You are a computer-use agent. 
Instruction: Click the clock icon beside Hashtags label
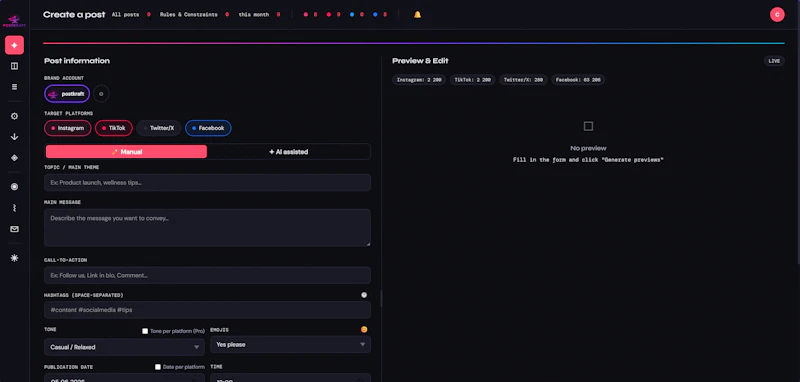click(364, 295)
